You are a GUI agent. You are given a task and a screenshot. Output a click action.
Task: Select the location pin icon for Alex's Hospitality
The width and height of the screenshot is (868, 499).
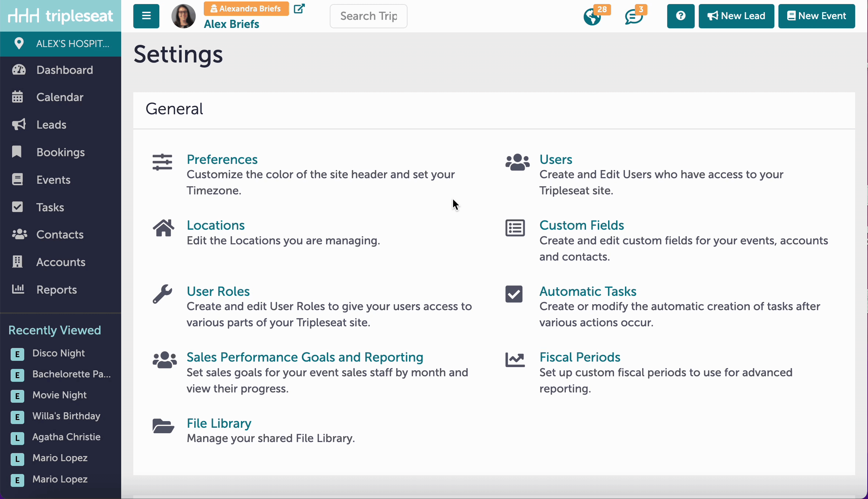[19, 43]
